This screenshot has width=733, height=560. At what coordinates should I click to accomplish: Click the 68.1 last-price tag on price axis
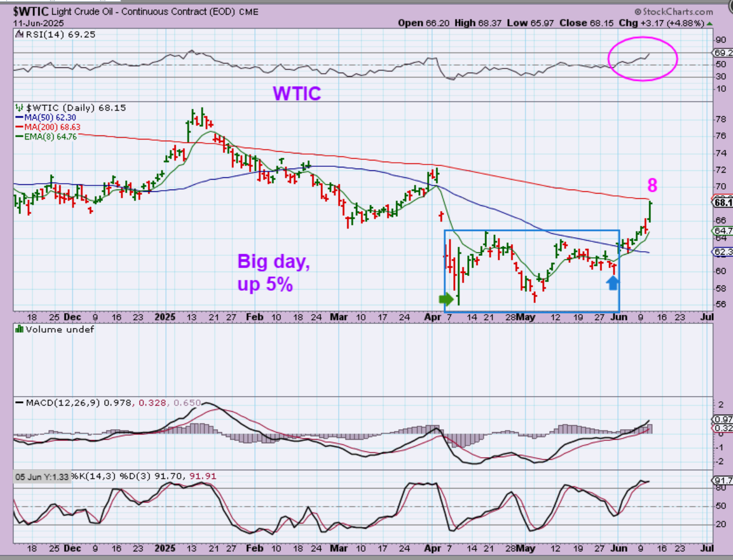tap(723, 202)
